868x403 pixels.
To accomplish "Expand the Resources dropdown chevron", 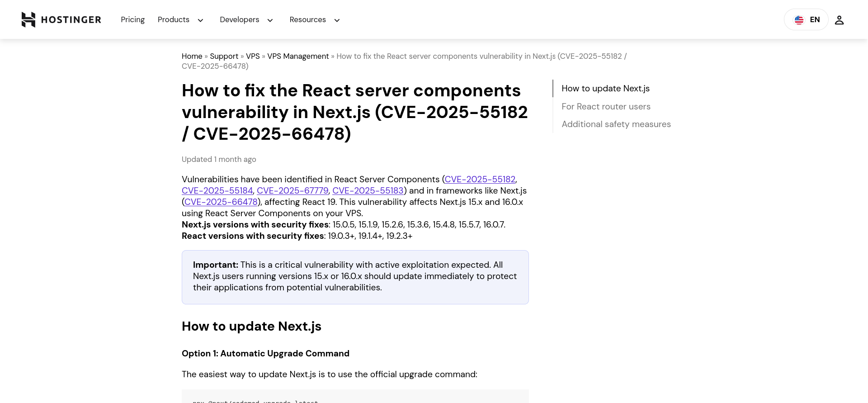I will (x=337, y=20).
